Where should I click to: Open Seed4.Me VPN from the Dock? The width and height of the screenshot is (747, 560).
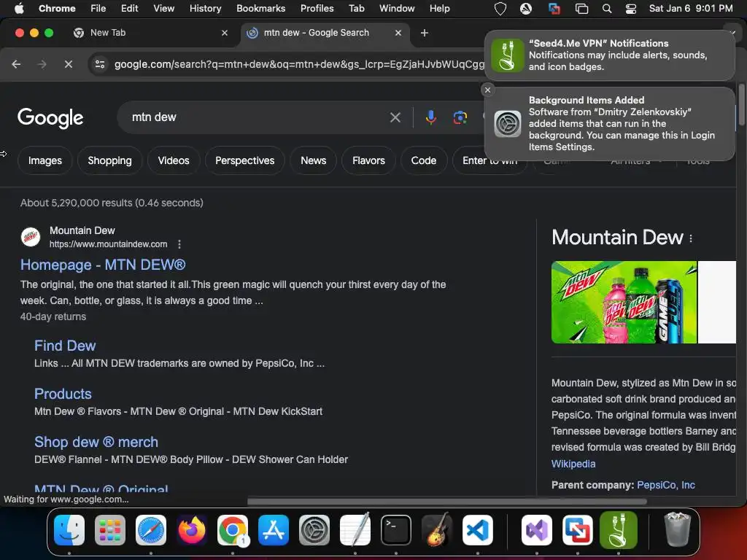click(619, 530)
